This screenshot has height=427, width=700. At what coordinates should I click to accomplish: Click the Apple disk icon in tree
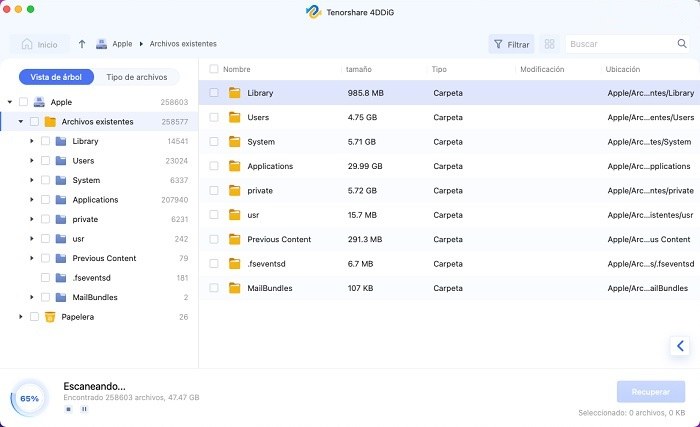(x=39, y=102)
